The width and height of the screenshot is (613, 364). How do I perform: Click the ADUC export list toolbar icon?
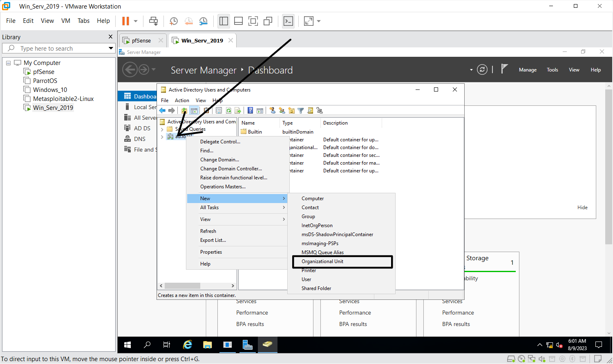coord(238,110)
